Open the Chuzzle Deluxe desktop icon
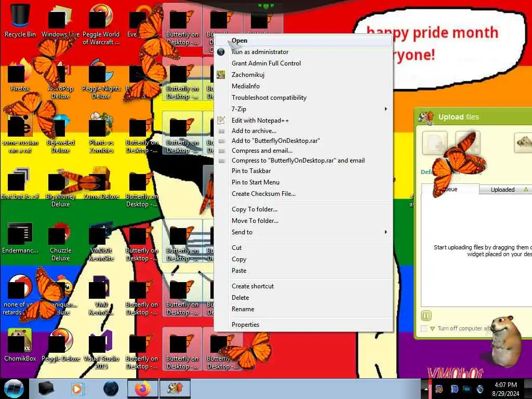Viewport: 532px width, 399px height. click(60, 241)
